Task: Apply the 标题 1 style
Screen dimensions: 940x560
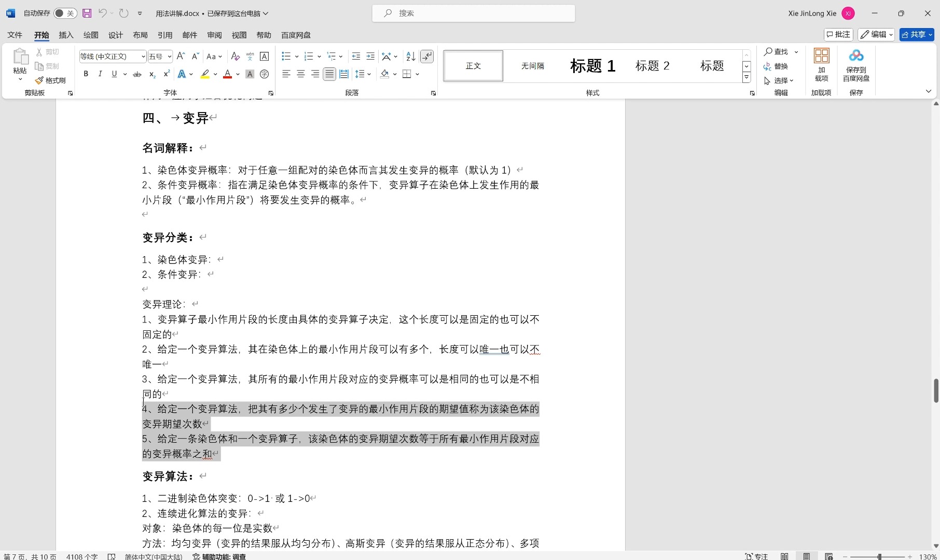Action: pos(593,66)
